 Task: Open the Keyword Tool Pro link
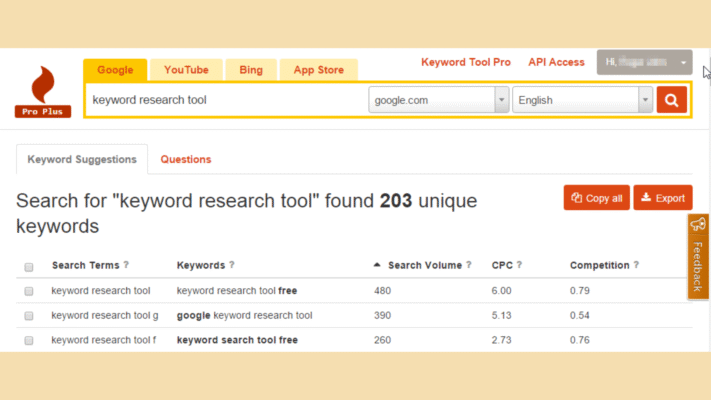pyautogui.click(x=466, y=62)
